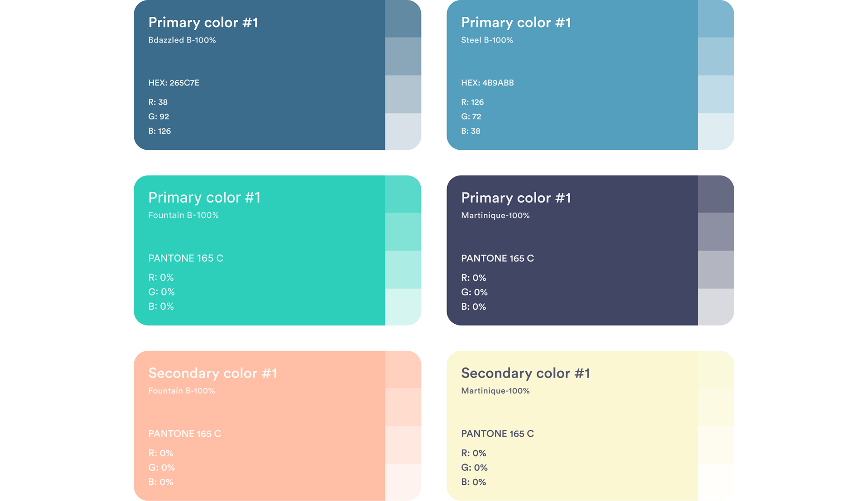The image size is (868, 501).
Task: Select the Steel B-100% subtitle
Action: click(487, 40)
